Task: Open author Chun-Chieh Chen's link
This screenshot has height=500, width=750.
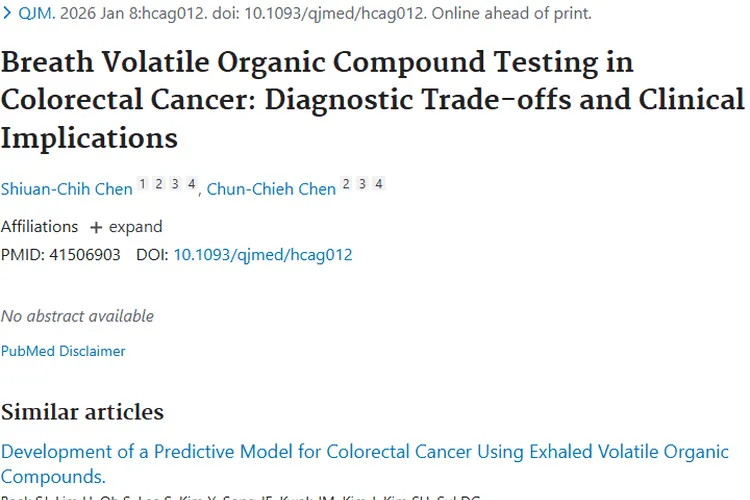Action: pos(271,189)
